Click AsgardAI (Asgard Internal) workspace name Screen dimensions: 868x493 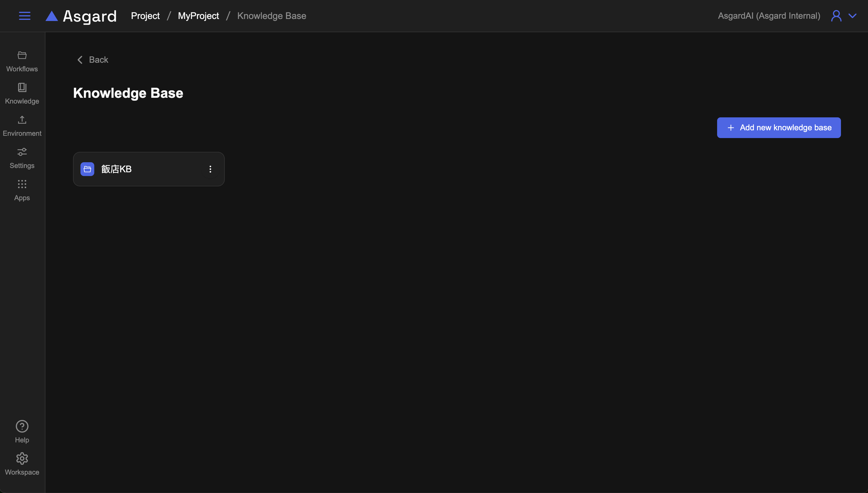(x=769, y=16)
